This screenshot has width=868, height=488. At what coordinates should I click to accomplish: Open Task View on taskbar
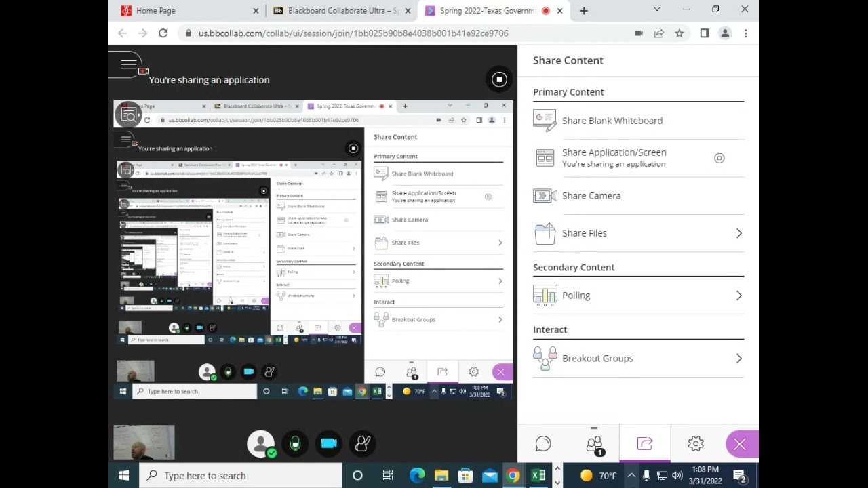coord(388,476)
